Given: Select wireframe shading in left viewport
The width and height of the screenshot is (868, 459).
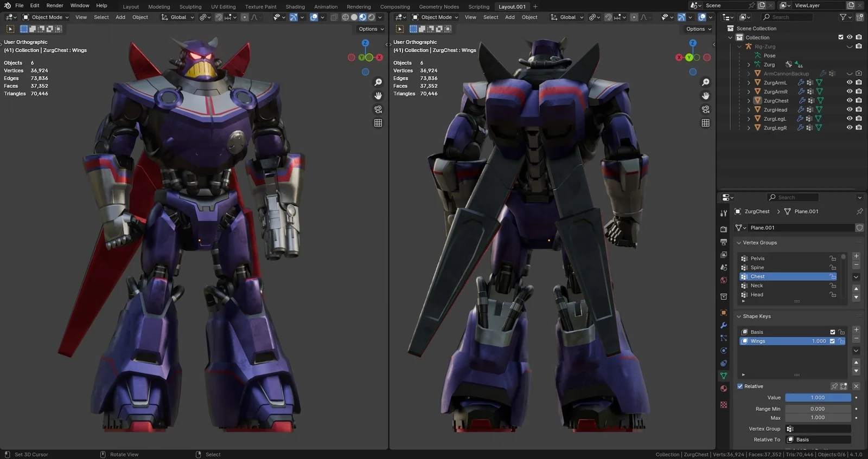Looking at the screenshot, I should [x=346, y=17].
